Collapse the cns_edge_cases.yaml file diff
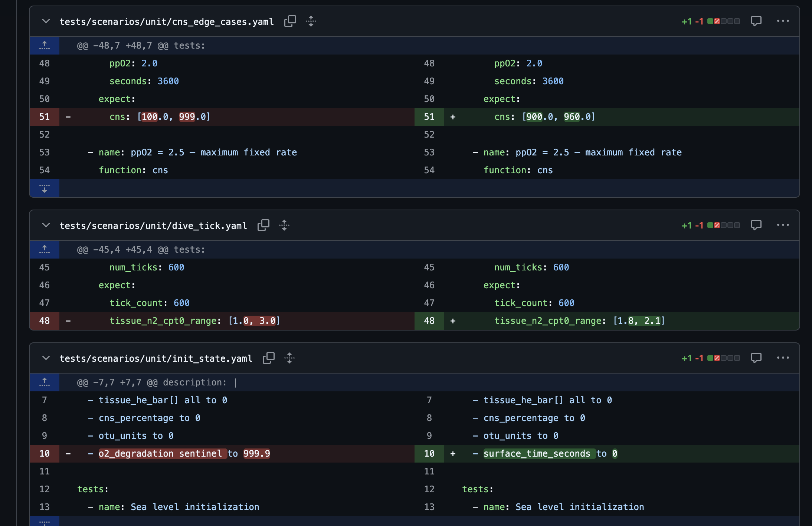 click(x=46, y=21)
